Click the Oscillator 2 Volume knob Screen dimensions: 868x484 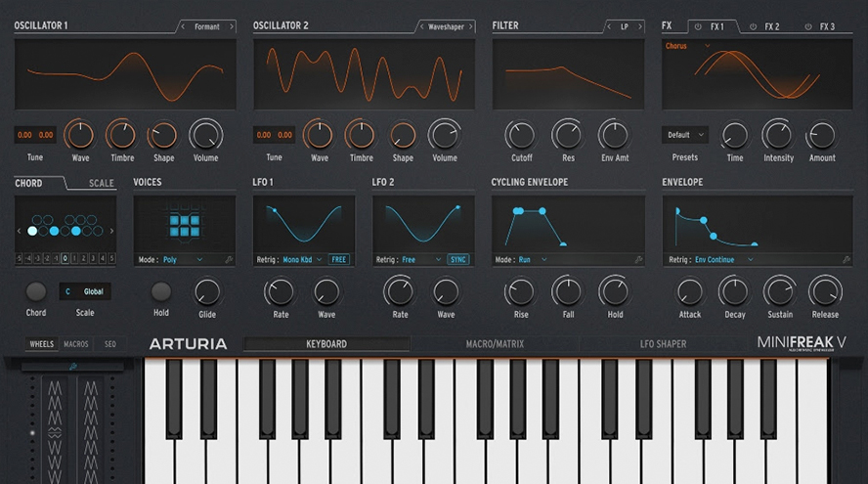445,135
